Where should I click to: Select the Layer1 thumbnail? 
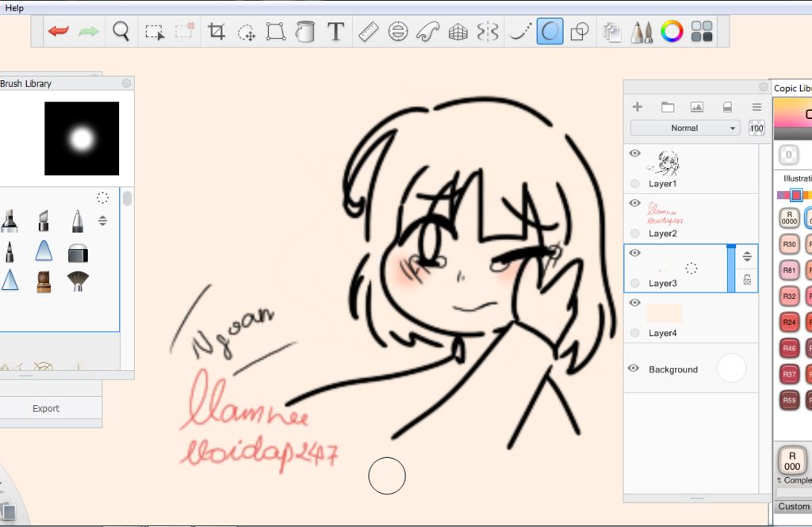point(664,162)
